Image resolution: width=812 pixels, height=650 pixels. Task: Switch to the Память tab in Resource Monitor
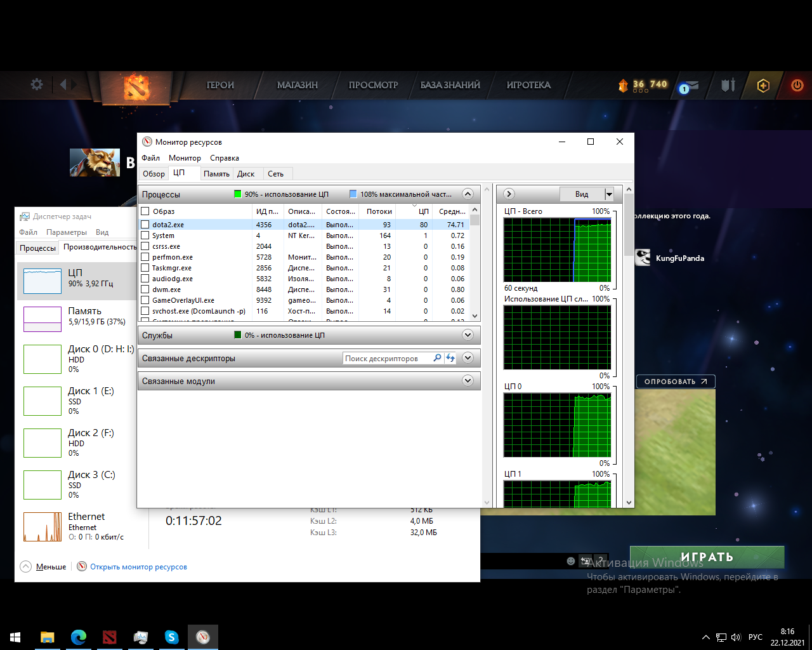pos(216,174)
